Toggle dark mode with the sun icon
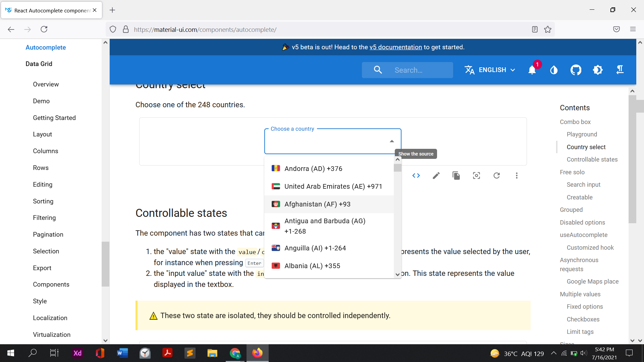Viewport: 644px width, 362px height. 598,70
